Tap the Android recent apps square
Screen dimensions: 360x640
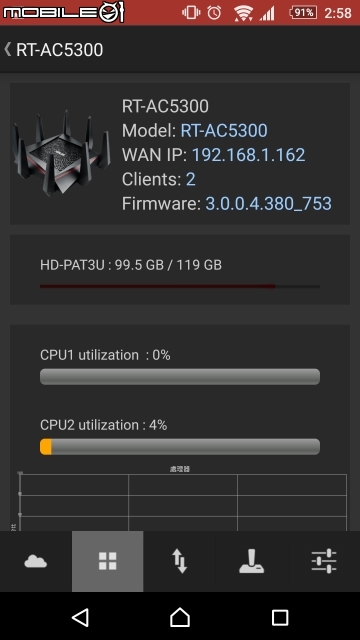click(280, 618)
